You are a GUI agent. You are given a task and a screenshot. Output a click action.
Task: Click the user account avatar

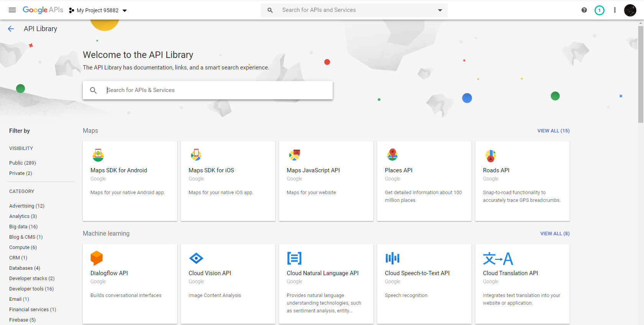pos(630,10)
